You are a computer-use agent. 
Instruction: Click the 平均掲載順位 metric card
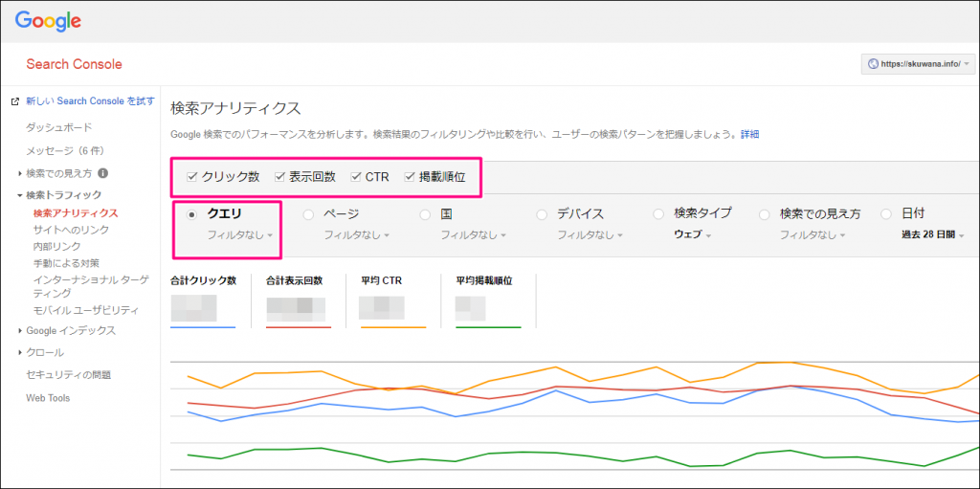coord(489,300)
